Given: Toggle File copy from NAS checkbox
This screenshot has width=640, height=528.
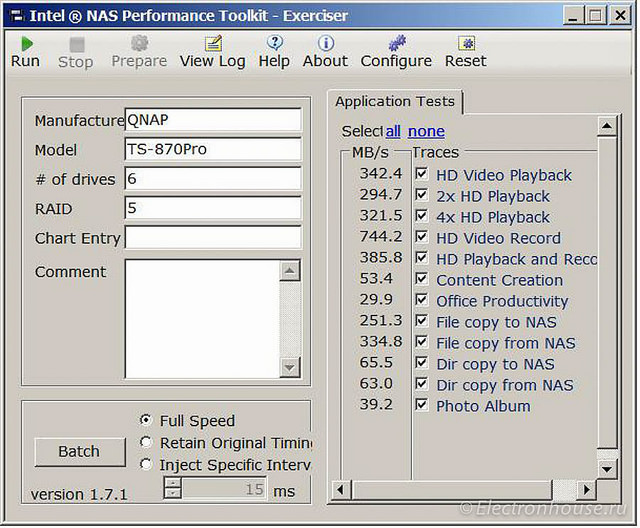Looking at the screenshot, I should point(421,342).
